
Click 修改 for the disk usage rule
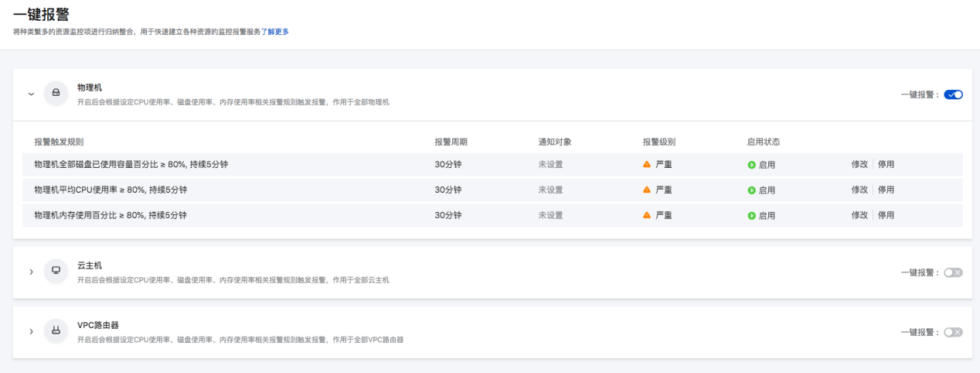pos(859,164)
